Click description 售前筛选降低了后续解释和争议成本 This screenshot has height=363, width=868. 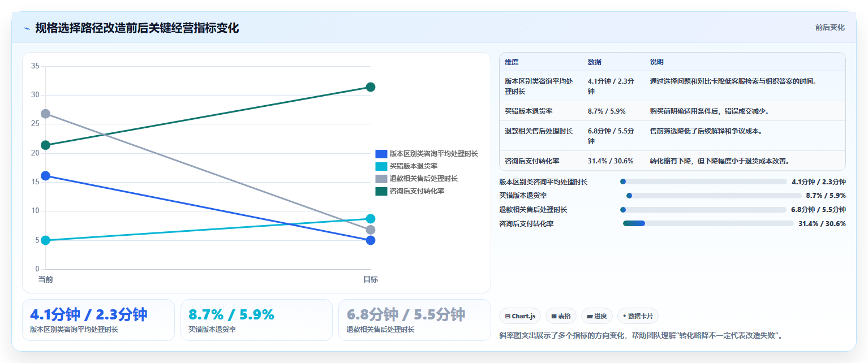coord(706,131)
